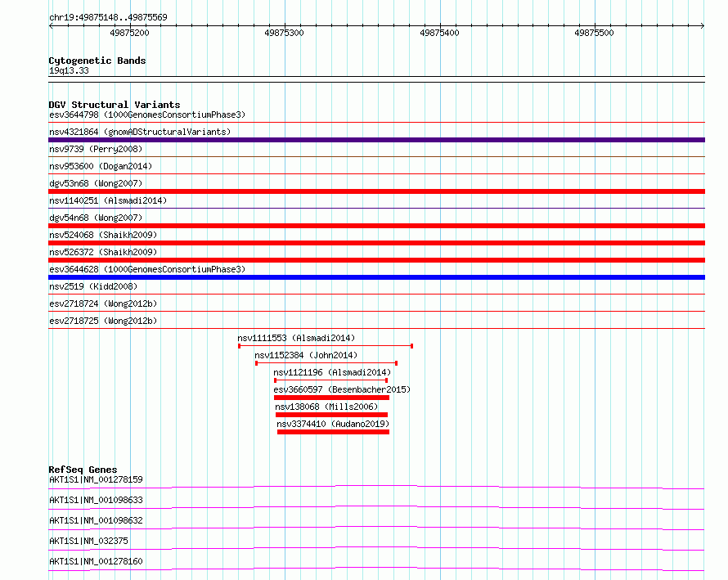Open variant esv3644798 (1000GenomesConsortiumPhase3)
This screenshot has width=728, height=580.
point(147,115)
